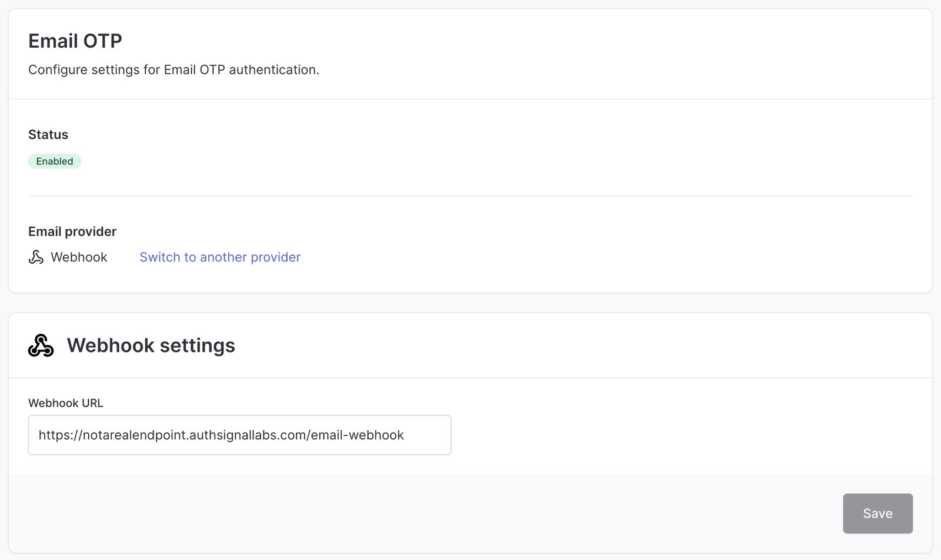Open Switch to another provider link
Image resolution: width=941 pixels, height=560 pixels.
click(220, 257)
